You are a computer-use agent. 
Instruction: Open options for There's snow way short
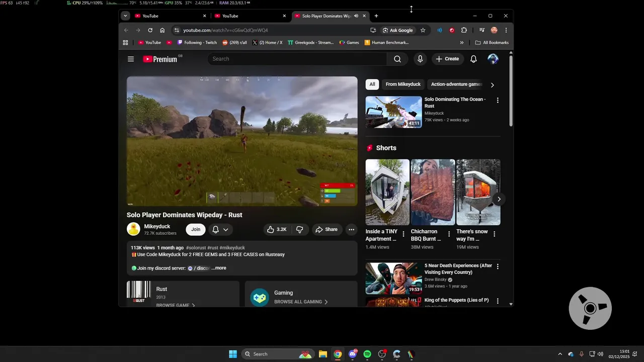coord(494,234)
